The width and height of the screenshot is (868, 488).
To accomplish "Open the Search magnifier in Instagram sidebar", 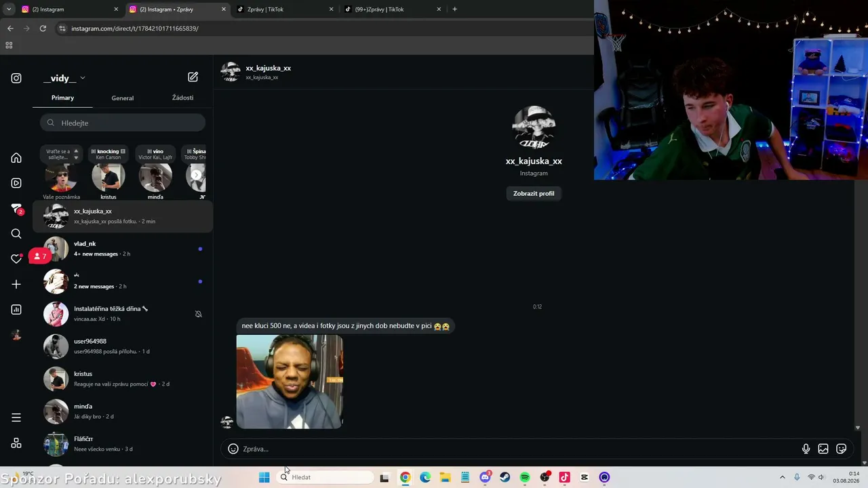I will click(x=16, y=234).
